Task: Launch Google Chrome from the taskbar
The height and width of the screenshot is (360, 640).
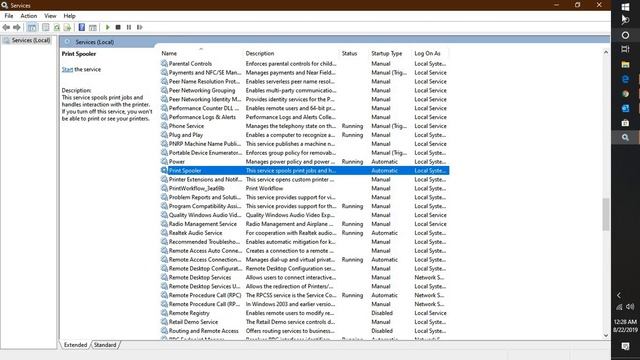Action: [x=625, y=93]
